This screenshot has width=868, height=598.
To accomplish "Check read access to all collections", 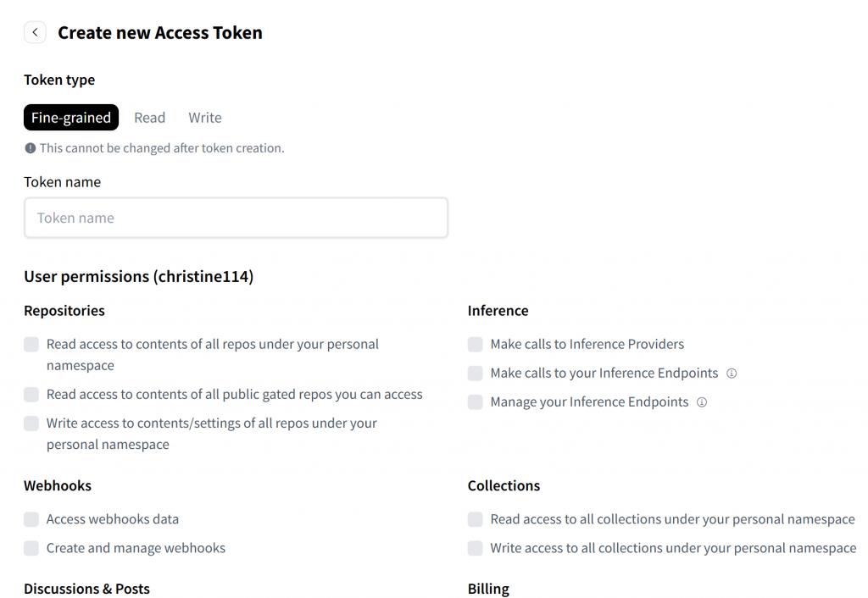I will pos(476,519).
